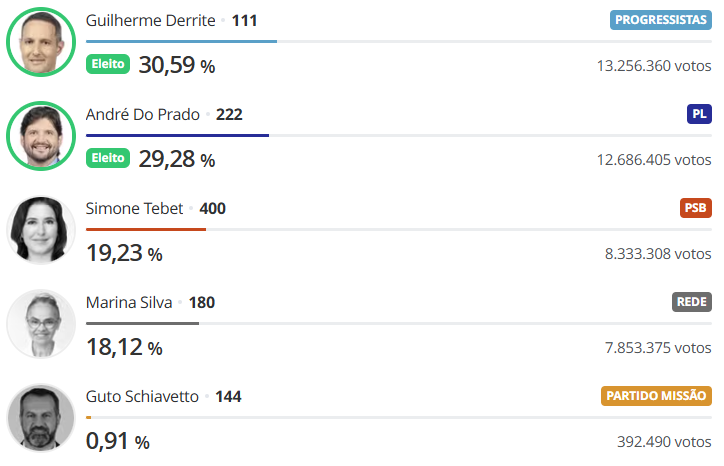Screen dimensions: 724x466
Task: Click Simone Tebet's candidate photo
Action: [x=41, y=230]
